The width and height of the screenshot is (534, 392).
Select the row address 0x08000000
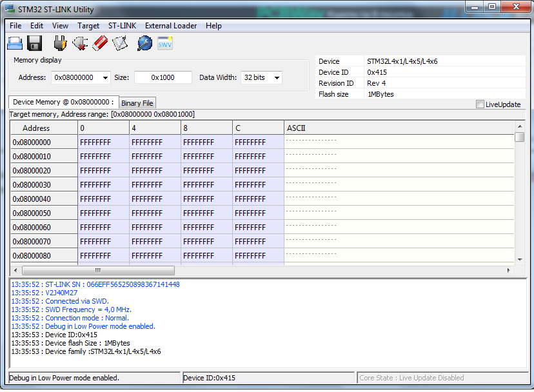coord(44,142)
